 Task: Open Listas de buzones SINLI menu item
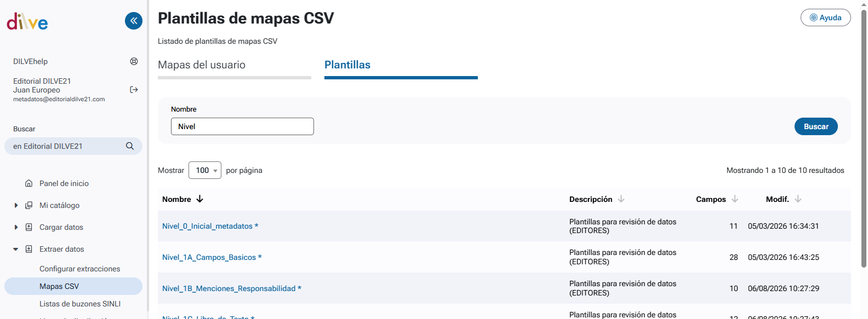tap(80, 304)
